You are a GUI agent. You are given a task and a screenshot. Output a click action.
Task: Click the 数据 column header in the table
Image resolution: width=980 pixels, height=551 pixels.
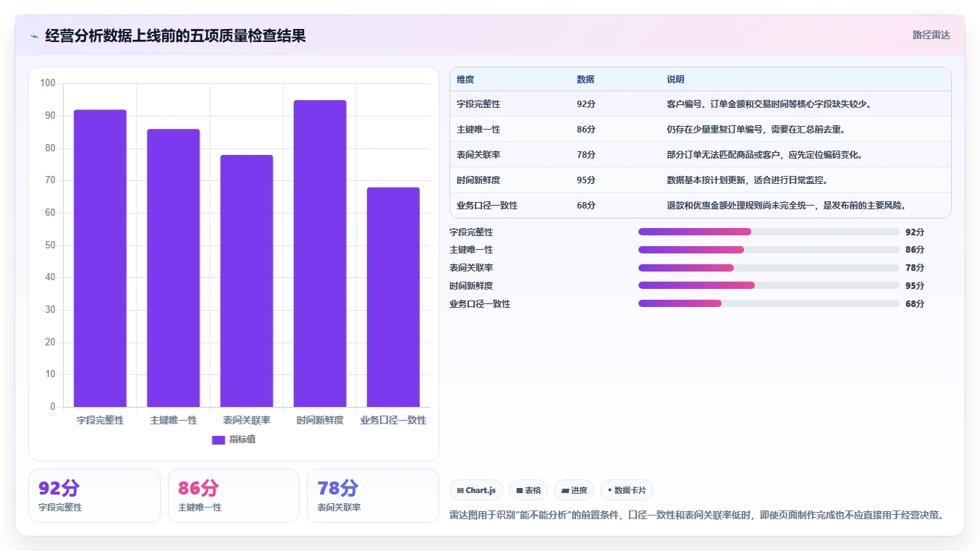tap(586, 80)
